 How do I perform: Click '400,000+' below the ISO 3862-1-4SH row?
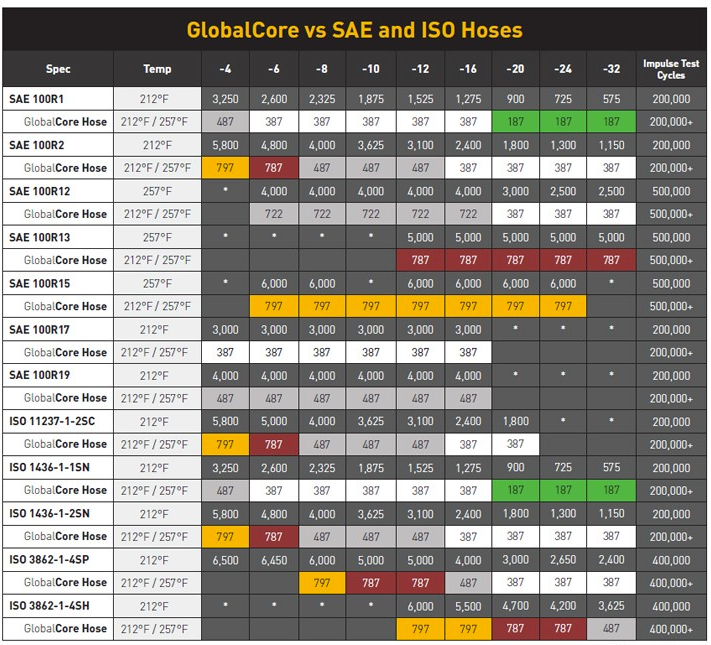[x=671, y=629]
